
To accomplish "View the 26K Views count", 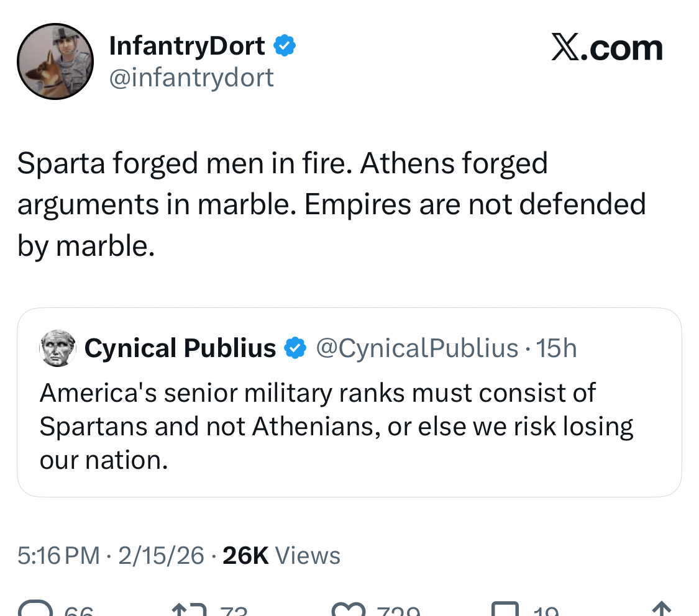I will pyautogui.click(x=281, y=555).
